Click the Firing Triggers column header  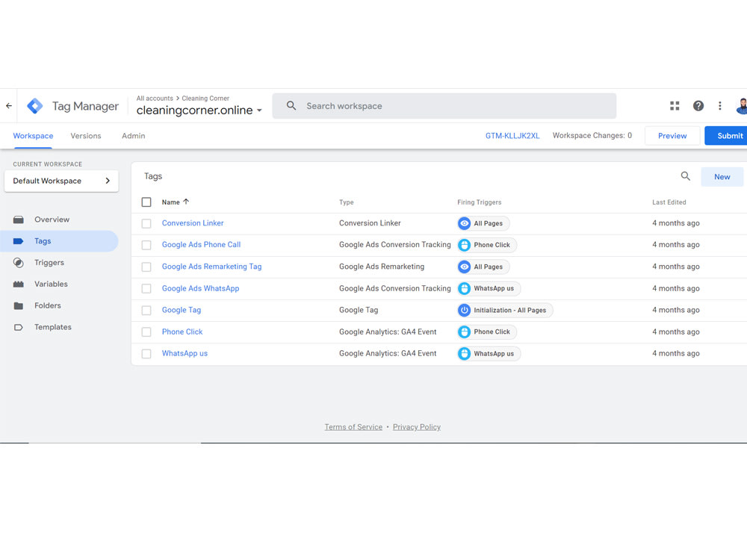tap(480, 202)
